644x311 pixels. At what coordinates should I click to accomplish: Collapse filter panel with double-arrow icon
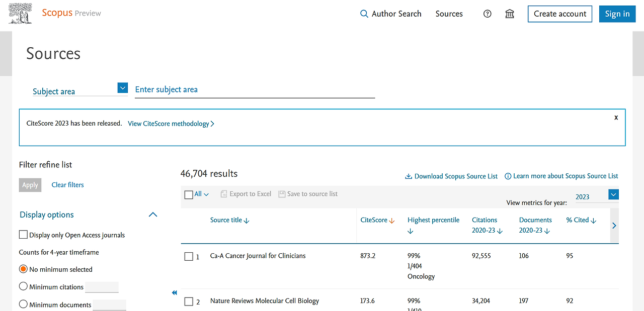coord(175,293)
